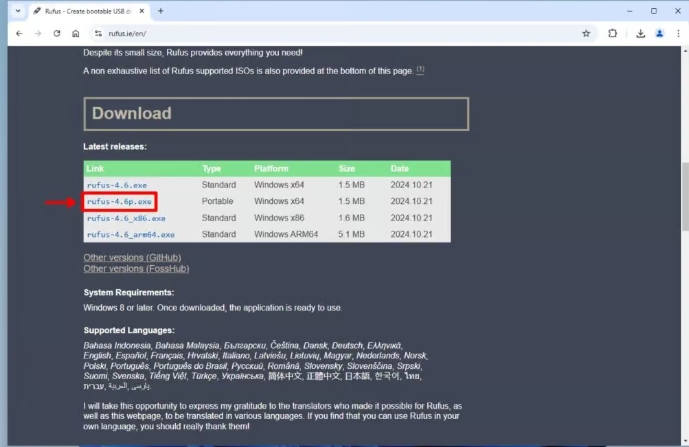Click the 1.6 MB size cell
Image resolution: width=689 pixels, height=447 pixels.
tap(352, 218)
